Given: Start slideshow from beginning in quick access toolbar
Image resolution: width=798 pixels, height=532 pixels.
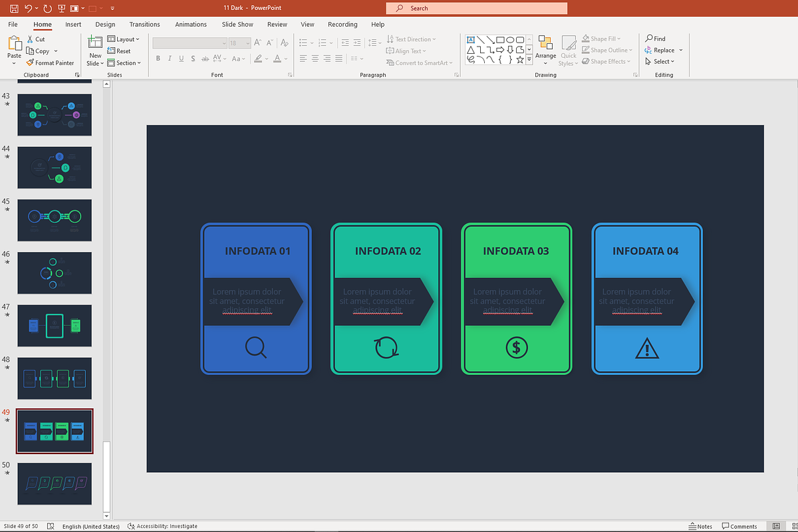Looking at the screenshot, I should 62,9.
